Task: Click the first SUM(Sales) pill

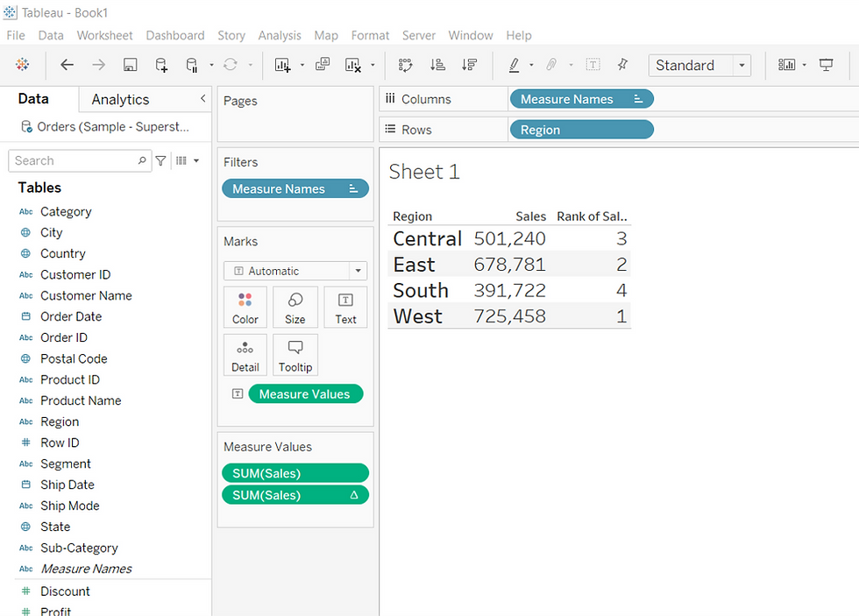Action: point(295,473)
